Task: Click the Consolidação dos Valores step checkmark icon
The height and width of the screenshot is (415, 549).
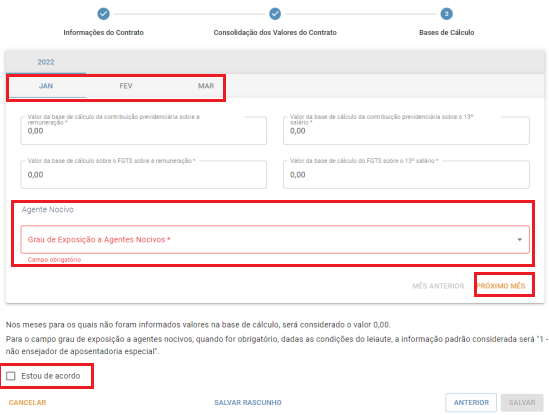Action: 275,14
